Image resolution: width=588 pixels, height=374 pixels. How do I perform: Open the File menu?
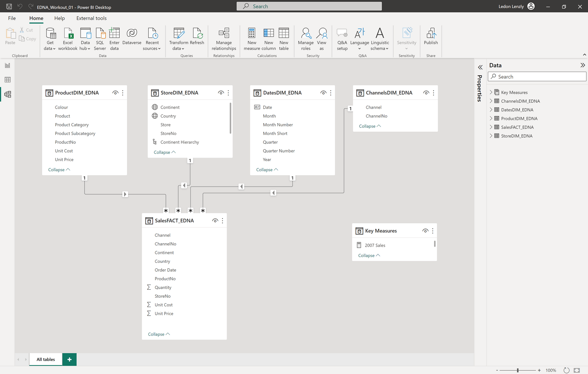(x=12, y=18)
